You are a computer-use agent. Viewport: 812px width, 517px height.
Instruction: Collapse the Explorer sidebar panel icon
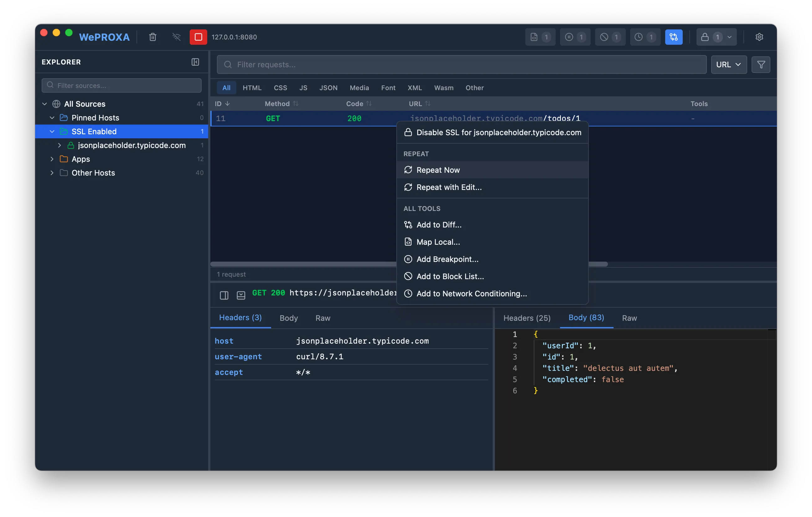point(195,62)
